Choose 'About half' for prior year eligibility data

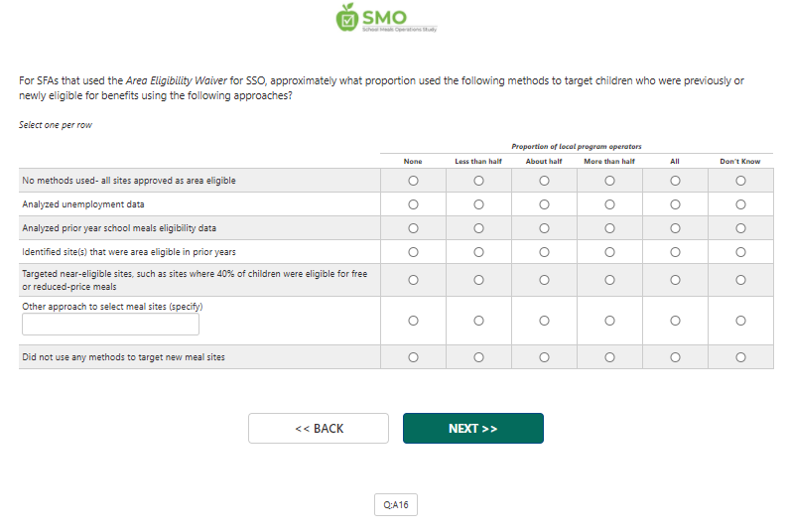click(x=544, y=228)
